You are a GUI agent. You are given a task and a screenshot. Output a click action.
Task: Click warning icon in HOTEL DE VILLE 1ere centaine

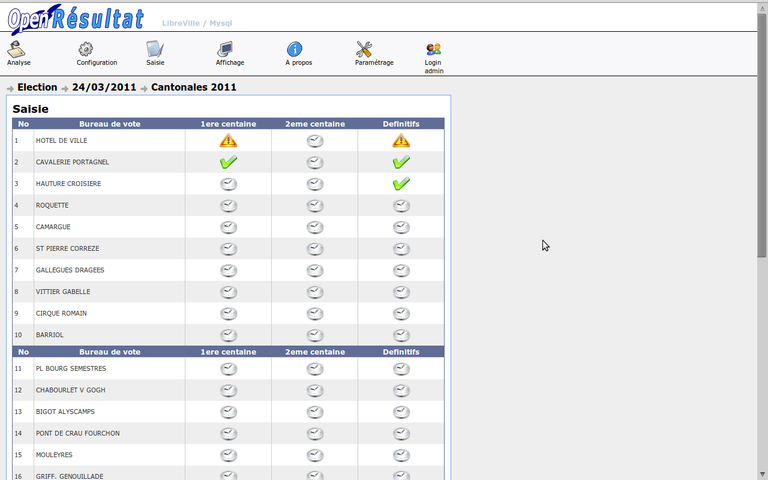(228, 140)
